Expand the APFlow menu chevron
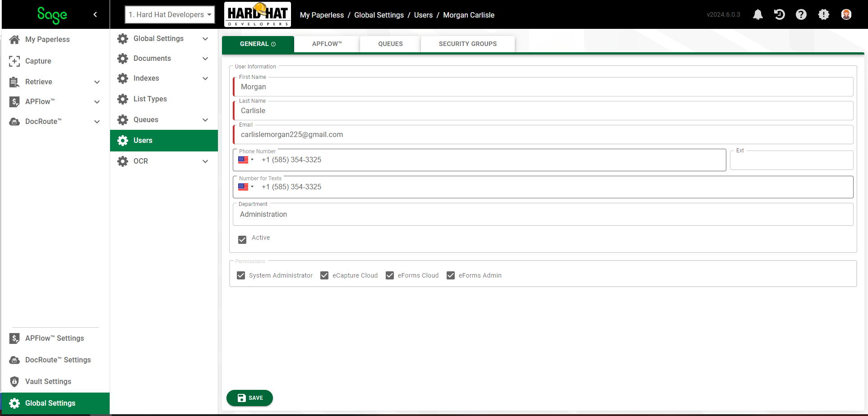 tap(97, 102)
